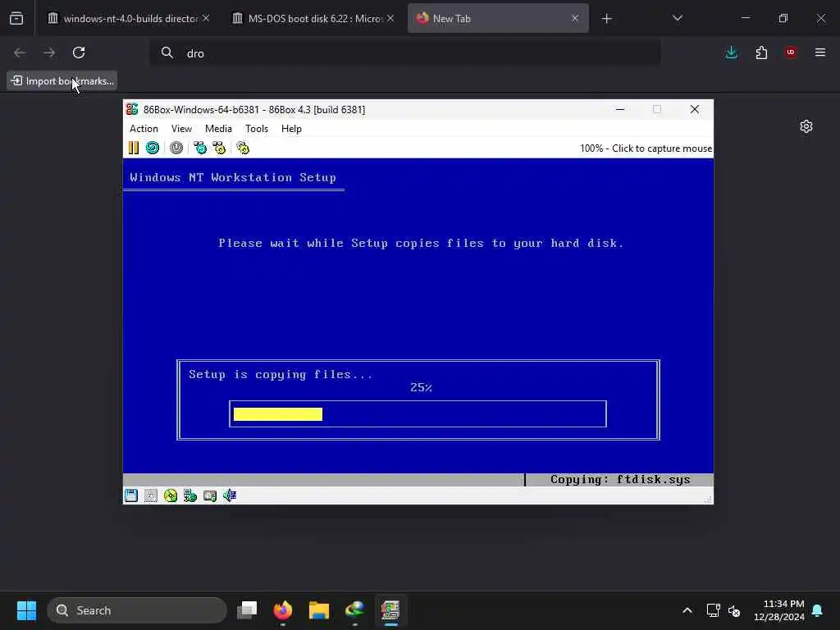Click 'Click to capture mouse' status text
This screenshot has height=630, width=840.
pos(662,148)
